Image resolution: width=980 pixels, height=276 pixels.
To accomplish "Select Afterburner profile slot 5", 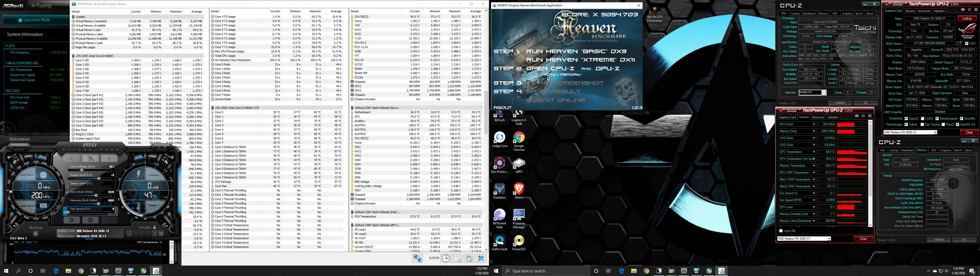I will click(x=155, y=234).
